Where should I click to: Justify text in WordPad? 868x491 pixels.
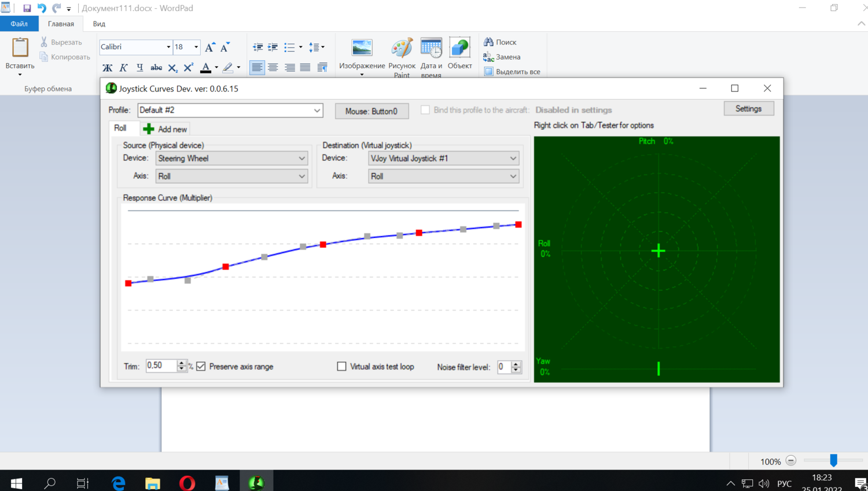point(305,68)
